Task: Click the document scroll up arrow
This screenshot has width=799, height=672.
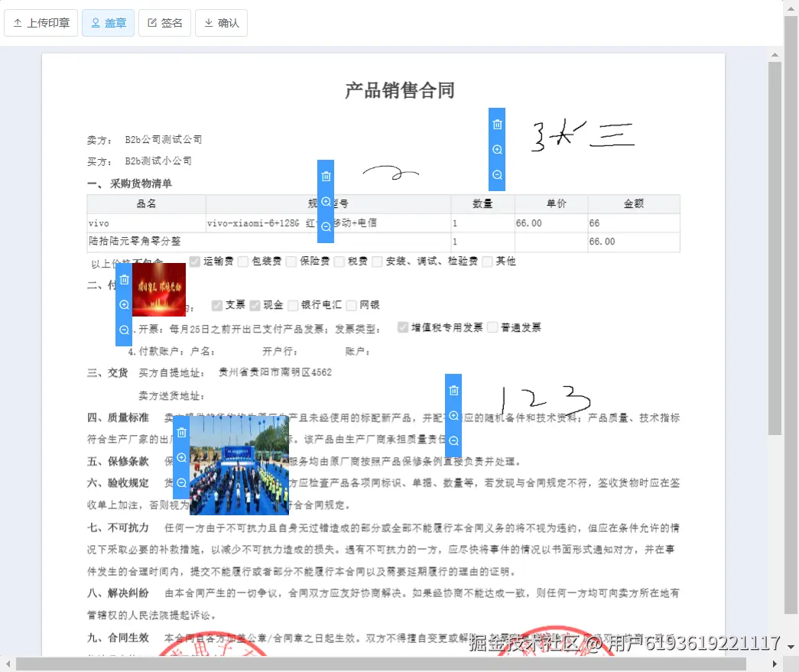Action: coord(775,54)
